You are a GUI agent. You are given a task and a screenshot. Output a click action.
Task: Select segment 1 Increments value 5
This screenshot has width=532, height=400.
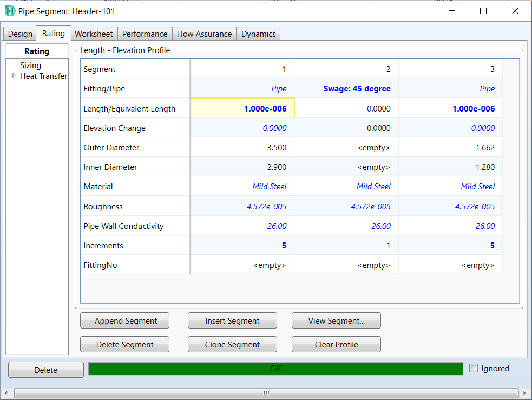(x=242, y=245)
